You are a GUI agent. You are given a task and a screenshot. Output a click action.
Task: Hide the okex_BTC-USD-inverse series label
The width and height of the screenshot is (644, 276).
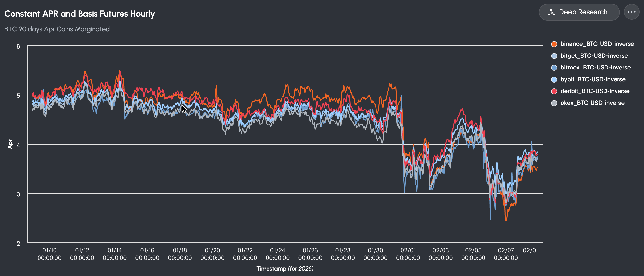pos(592,103)
